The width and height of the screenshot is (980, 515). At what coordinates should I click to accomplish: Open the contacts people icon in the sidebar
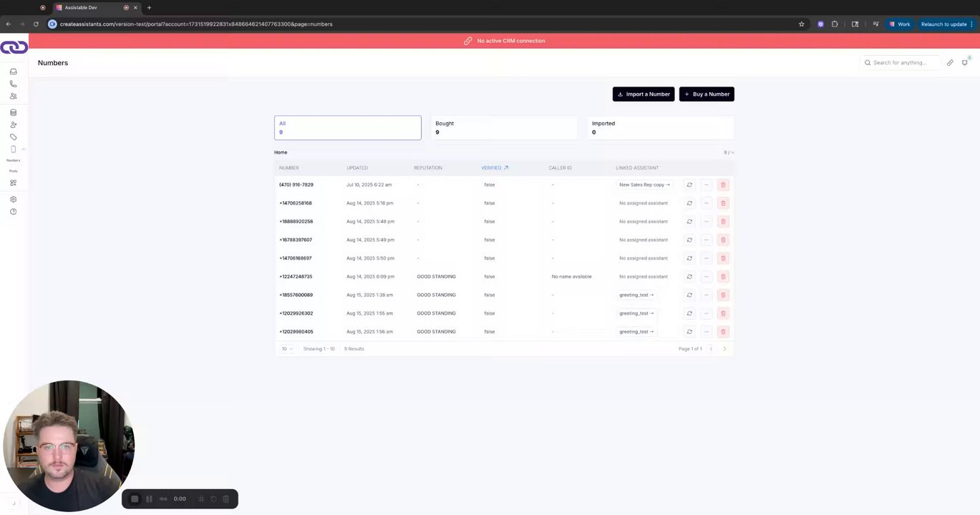coord(13,96)
